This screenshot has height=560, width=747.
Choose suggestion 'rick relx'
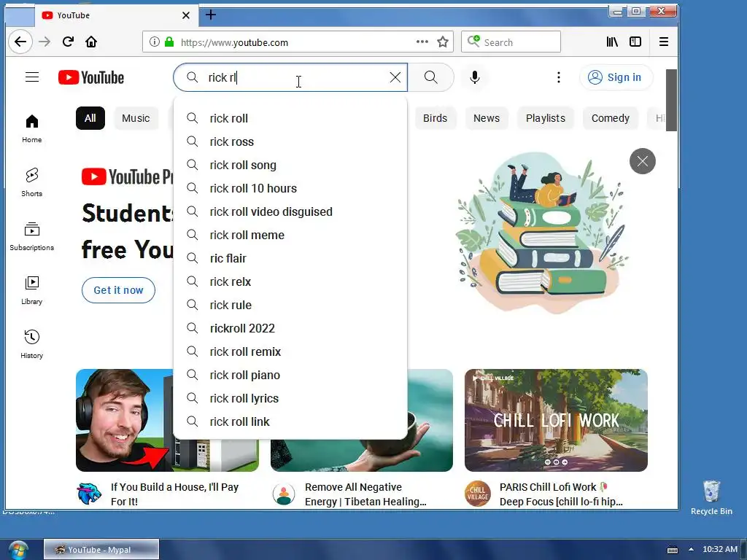tap(290, 281)
